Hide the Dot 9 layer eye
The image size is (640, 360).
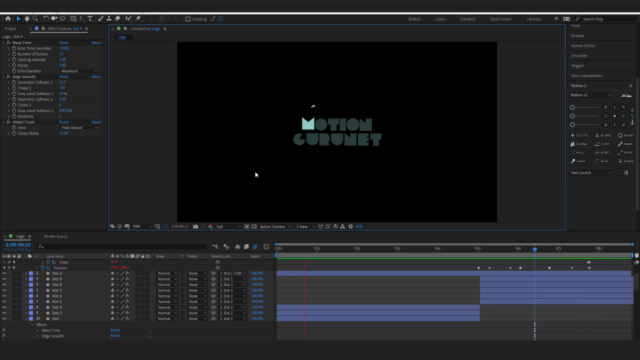[4, 279]
